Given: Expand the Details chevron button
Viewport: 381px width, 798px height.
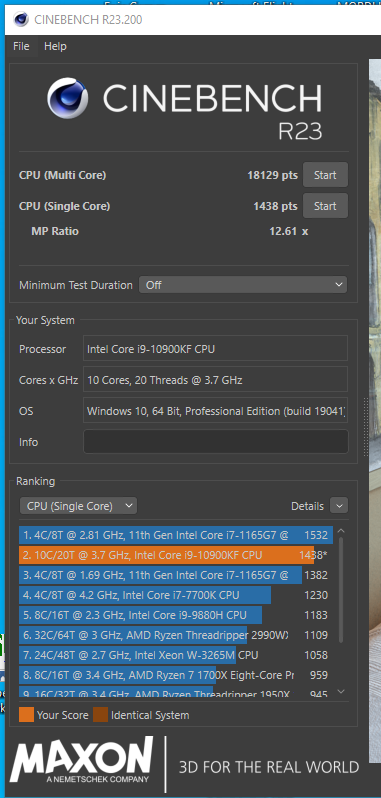Looking at the screenshot, I should click(339, 506).
